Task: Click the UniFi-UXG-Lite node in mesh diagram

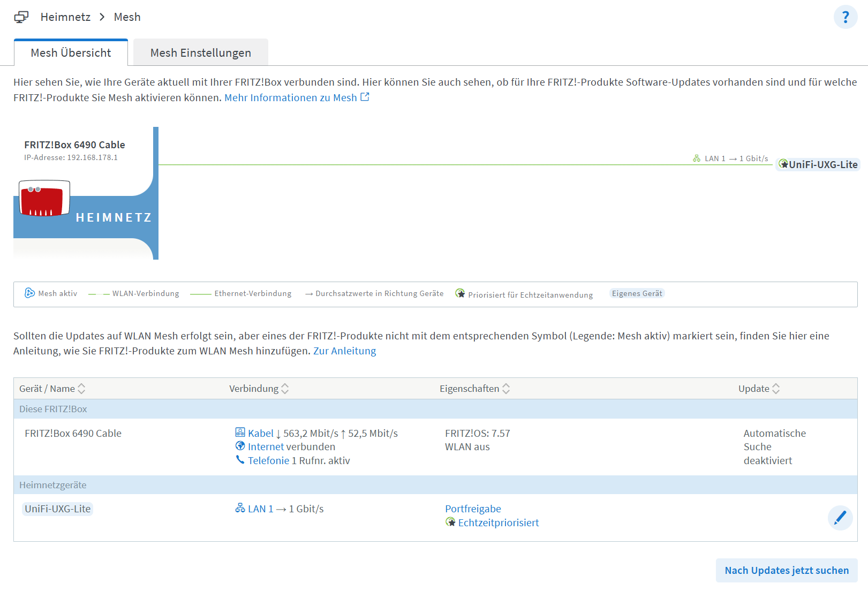Action: point(818,164)
